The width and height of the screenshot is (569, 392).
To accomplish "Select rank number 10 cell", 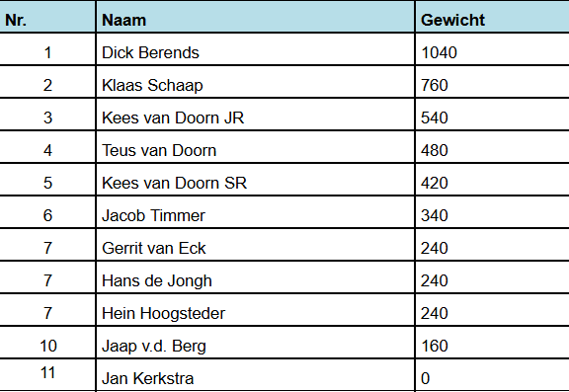I will tap(47, 343).
